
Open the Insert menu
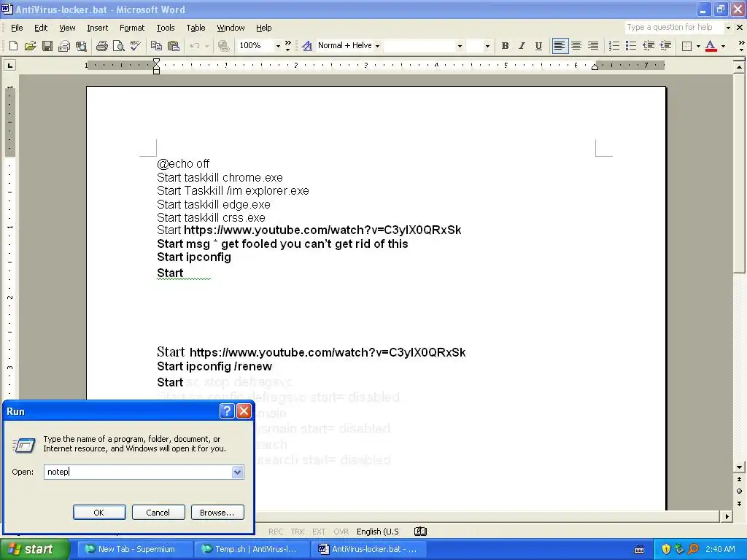(x=97, y=28)
